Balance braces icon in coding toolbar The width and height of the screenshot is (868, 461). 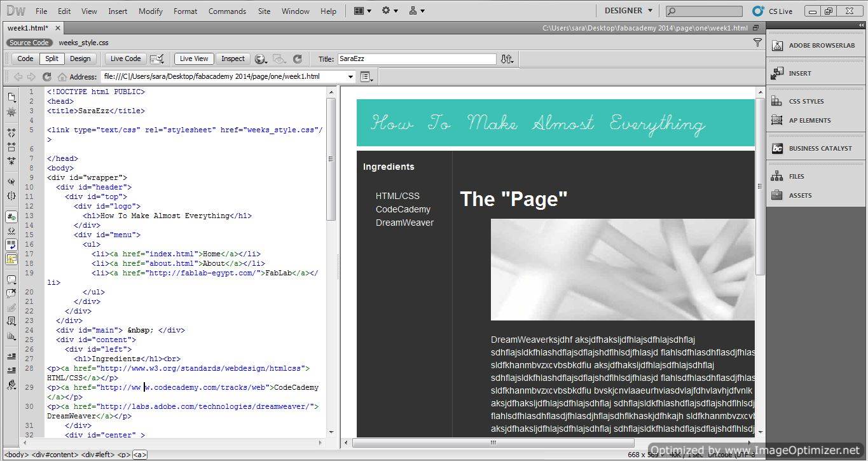(11, 196)
